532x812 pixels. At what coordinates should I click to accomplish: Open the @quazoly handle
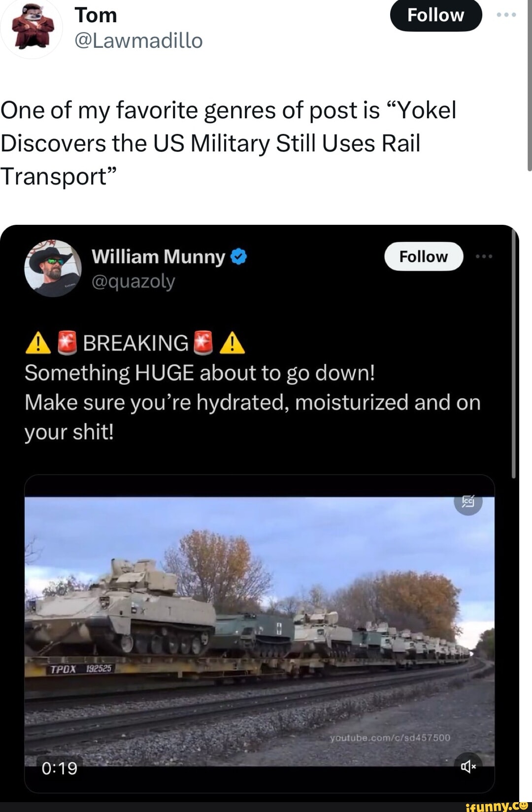[133, 282]
